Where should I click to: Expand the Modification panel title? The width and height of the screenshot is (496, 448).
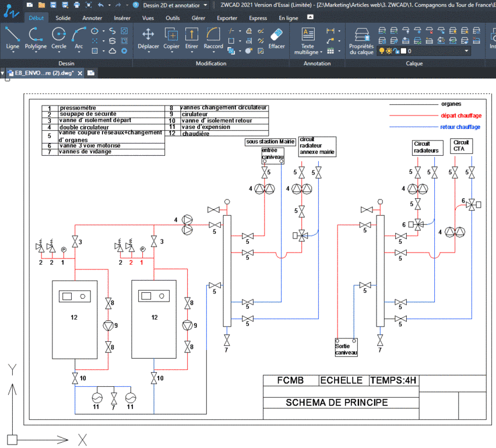[x=211, y=64]
